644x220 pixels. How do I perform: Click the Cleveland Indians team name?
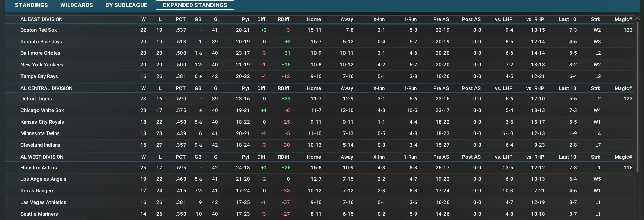pos(40,145)
